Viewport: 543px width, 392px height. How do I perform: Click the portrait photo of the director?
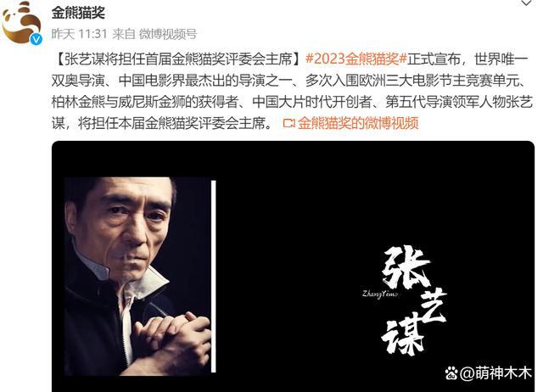[x=137, y=277]
